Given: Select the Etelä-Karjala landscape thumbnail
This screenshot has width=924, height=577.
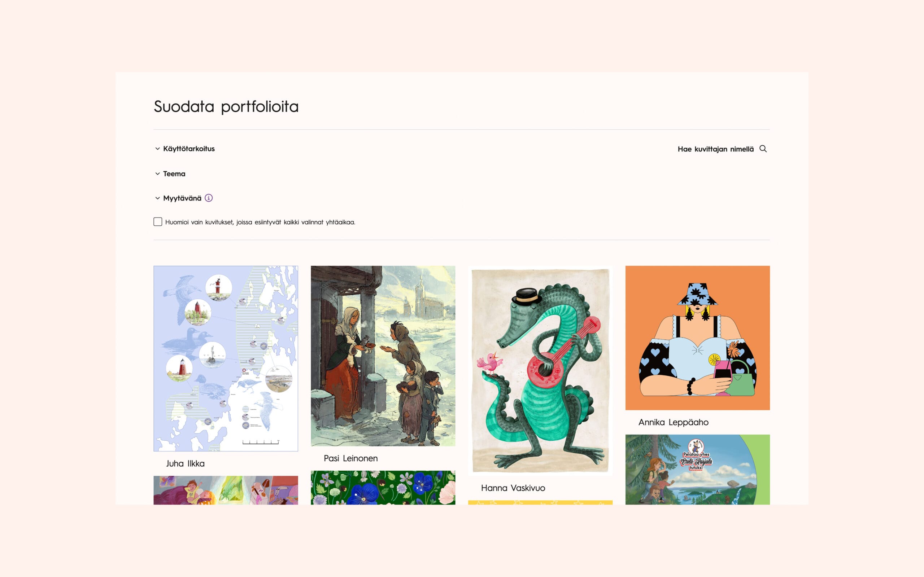Looking at the screenshot, I should click(x=698, y=470).
